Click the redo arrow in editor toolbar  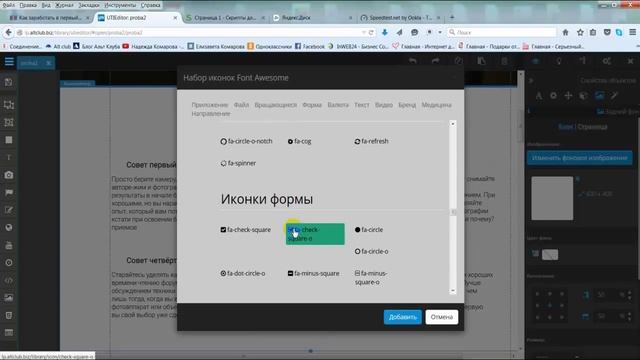[x=436, y=61]
